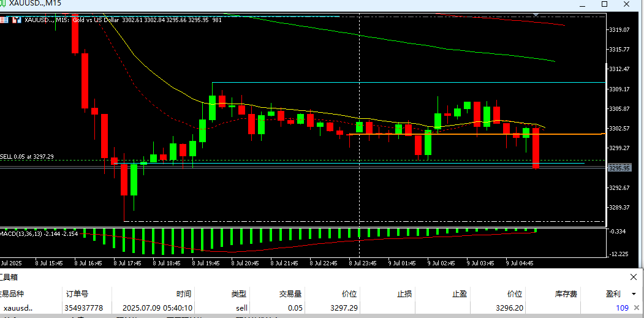This screenshot has height=318, width=644.
Task: Click the 8 Jul 23:45 time label
Action: pos(363,263)
